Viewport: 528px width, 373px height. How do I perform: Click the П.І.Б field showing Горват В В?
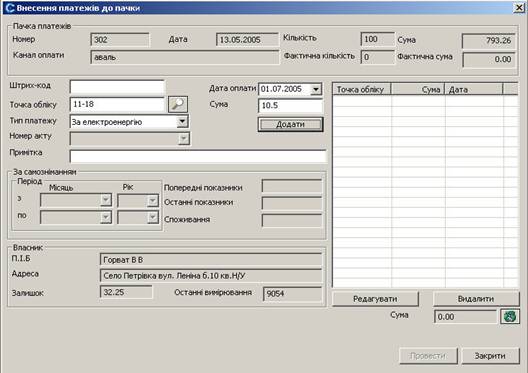[211, 260]
